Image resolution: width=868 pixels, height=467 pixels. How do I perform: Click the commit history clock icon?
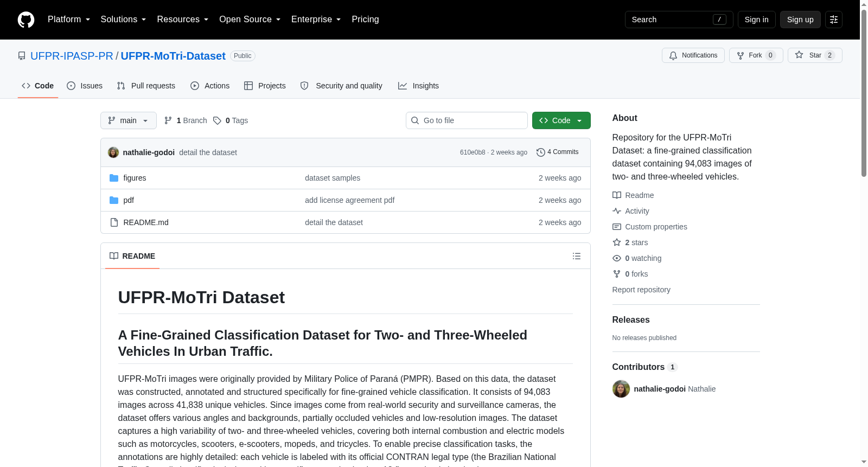[x=540, y=152]
